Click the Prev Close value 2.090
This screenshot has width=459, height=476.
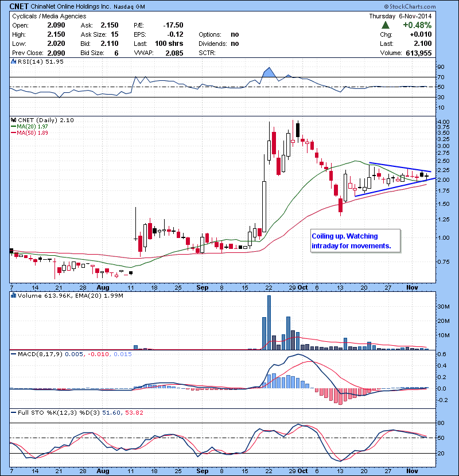coord(56,53)
